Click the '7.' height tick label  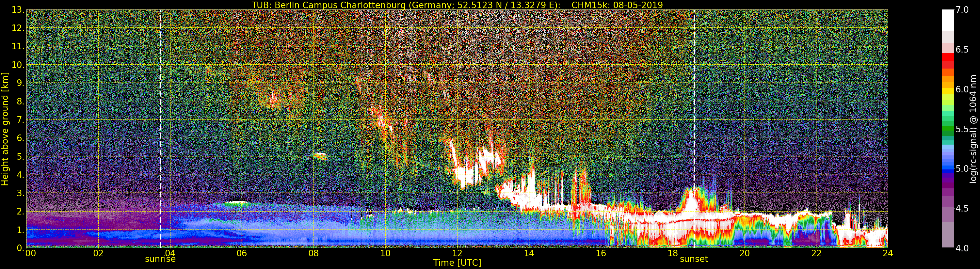click(x=20, y=120)
